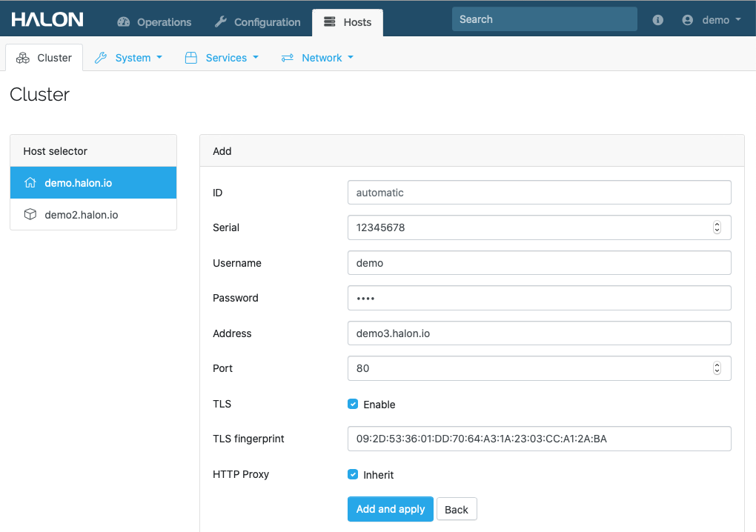756x532 pixels.
Task: Click the Hosts server icon
Action: click(x=329, y=21)
